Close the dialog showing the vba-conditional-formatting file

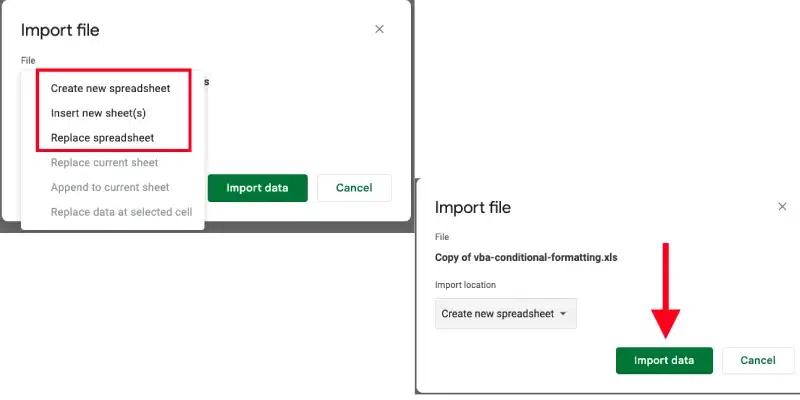pyautogui.click(x=782, y=206)
